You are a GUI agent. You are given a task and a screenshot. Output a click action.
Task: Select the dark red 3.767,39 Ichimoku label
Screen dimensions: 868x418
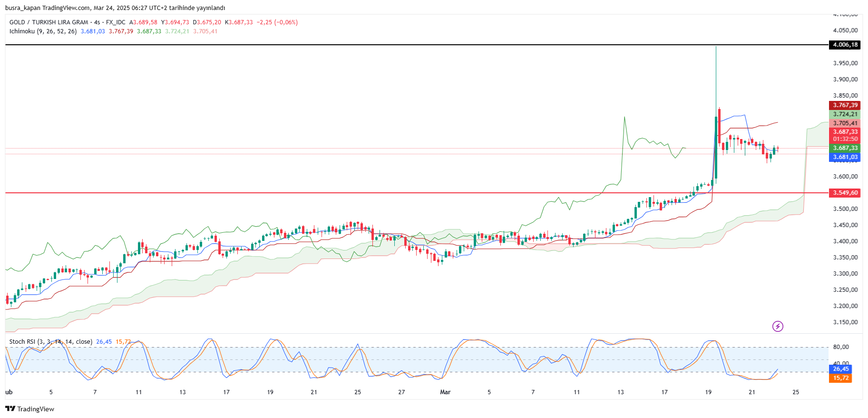click(845, 105)
